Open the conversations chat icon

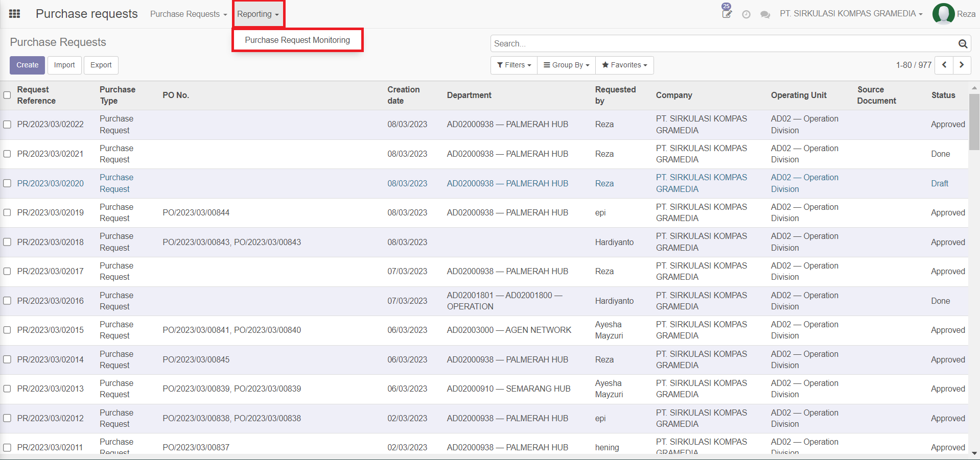(765, 14)
